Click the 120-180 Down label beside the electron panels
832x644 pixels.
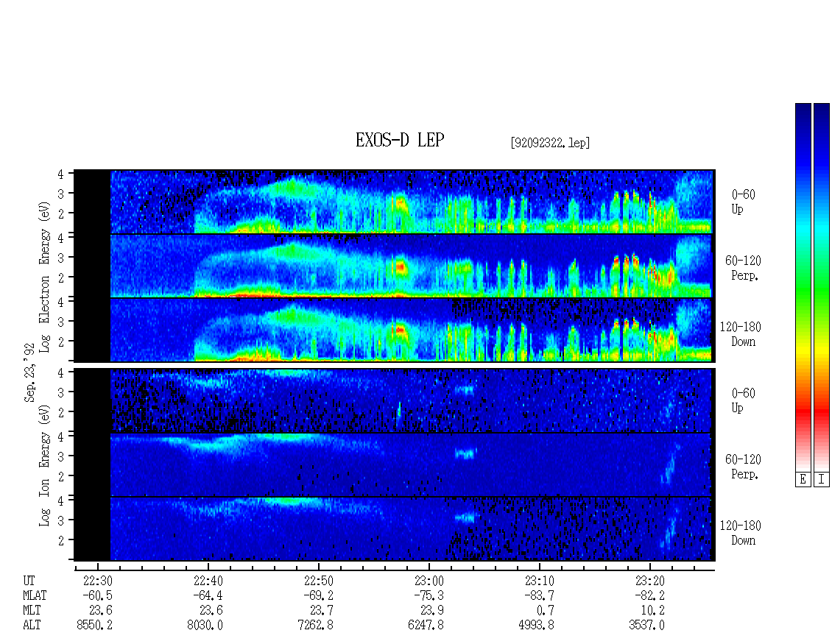pos(740,333)
